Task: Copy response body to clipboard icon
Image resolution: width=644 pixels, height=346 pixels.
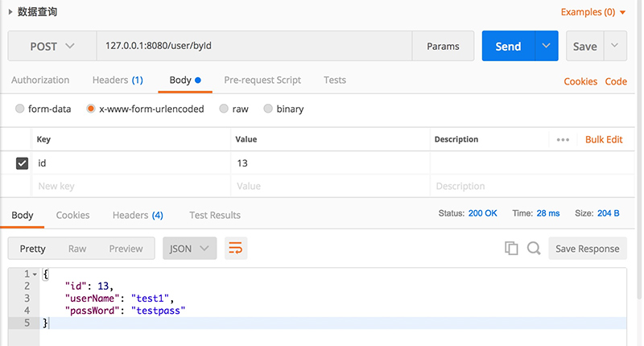Action: [x=511, y=249]
